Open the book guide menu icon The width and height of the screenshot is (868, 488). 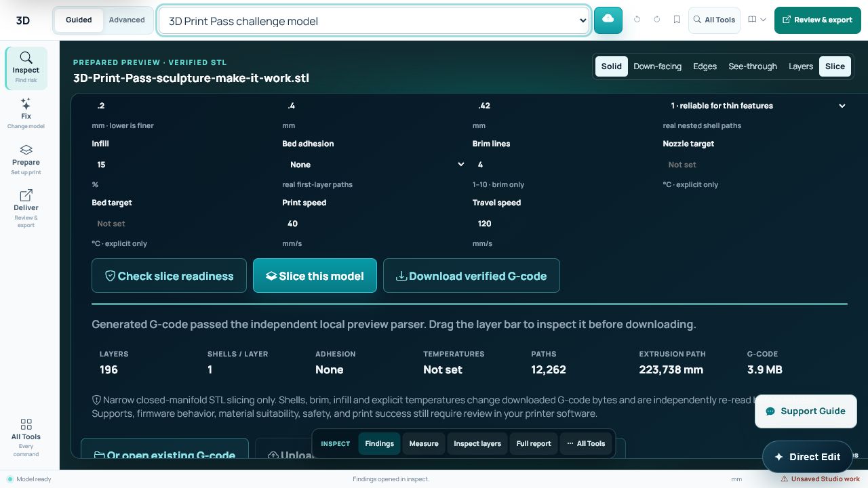click(757, 20)
